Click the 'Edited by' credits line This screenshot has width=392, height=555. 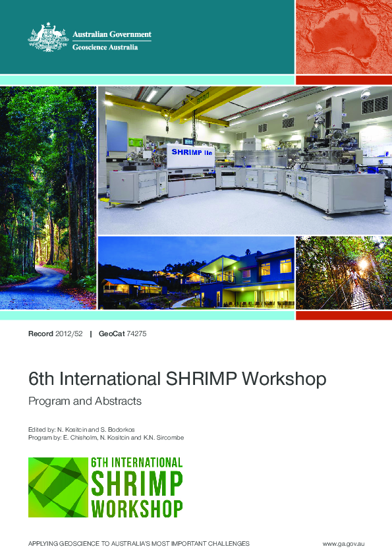(x=82, y=429)
